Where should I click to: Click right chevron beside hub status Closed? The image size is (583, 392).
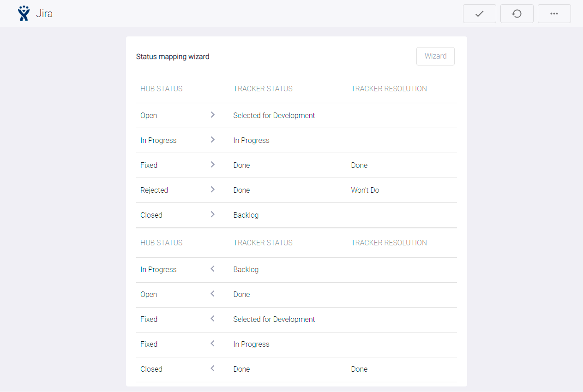click(212, 214)
